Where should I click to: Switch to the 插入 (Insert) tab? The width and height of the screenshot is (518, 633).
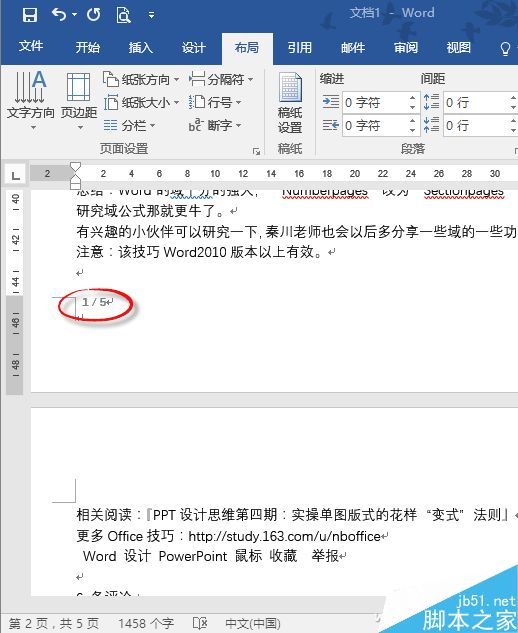point(141,48)
